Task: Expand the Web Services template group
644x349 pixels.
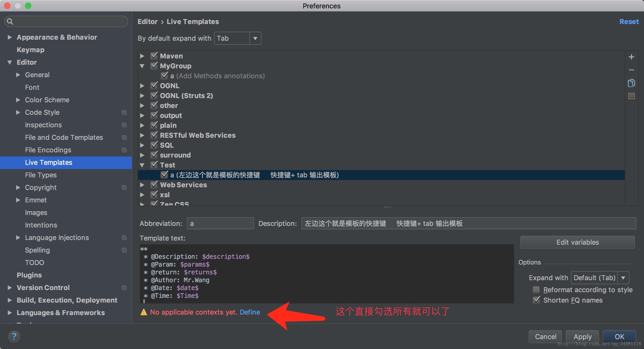Action: coord(144,184)
